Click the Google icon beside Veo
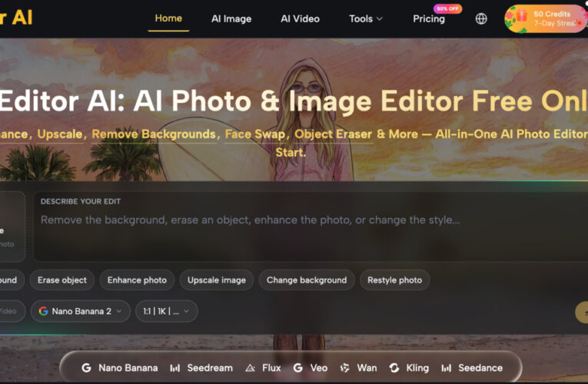The width and height of the screenshot is (588, 384). 297,368
